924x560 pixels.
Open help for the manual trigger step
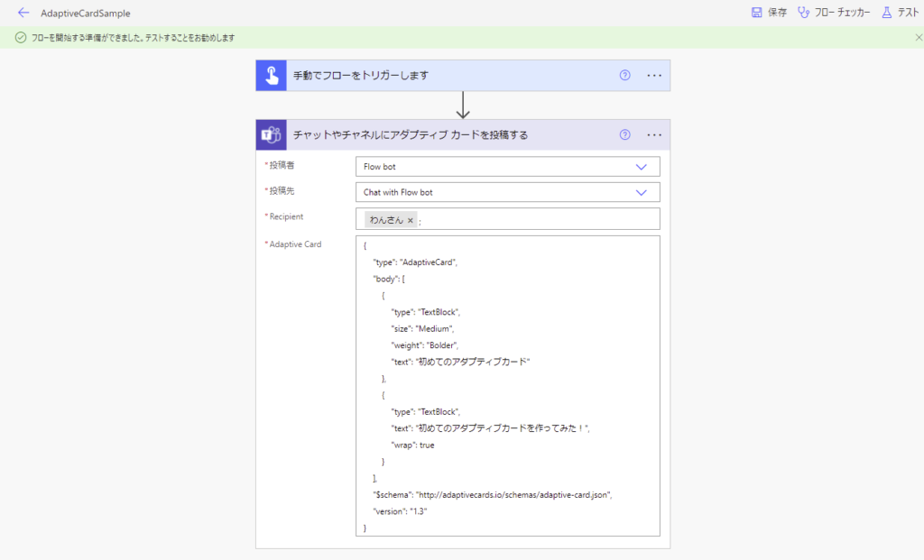coord(624,76)
